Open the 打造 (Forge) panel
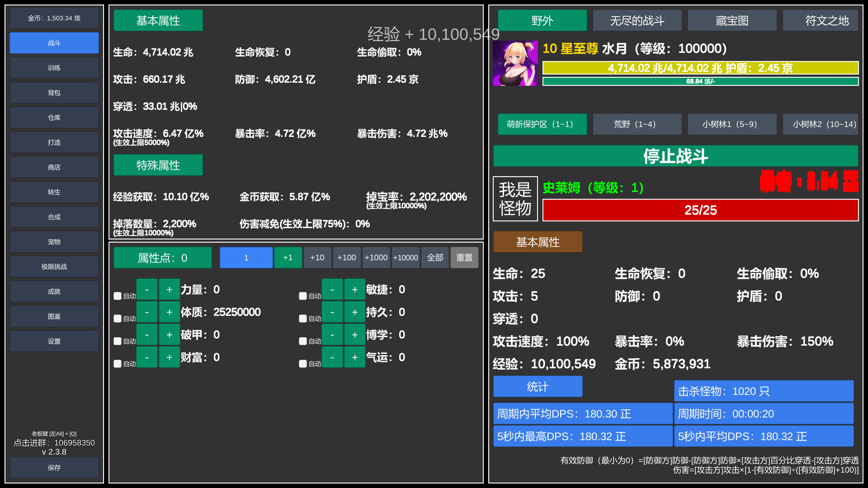868x488 pixels. tap(54, 142)
